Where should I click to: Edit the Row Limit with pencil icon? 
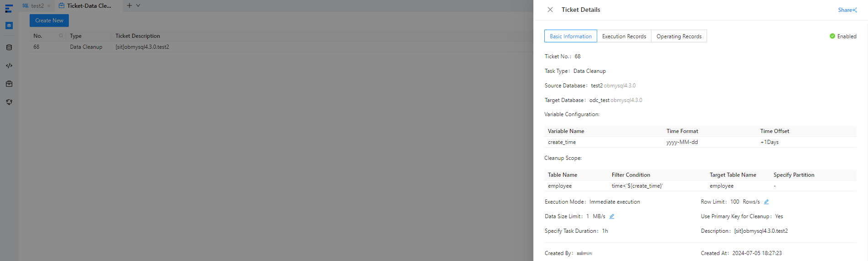tap(766, 202)
